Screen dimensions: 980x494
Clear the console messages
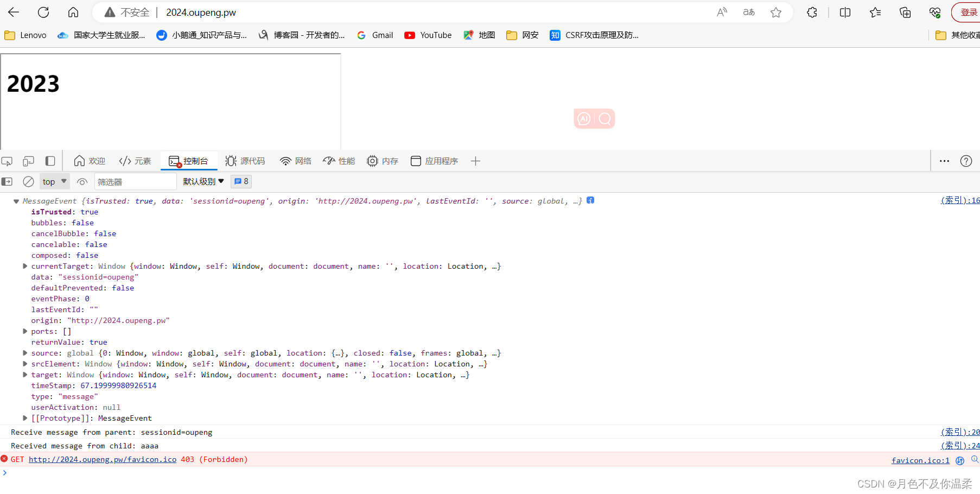28,181
